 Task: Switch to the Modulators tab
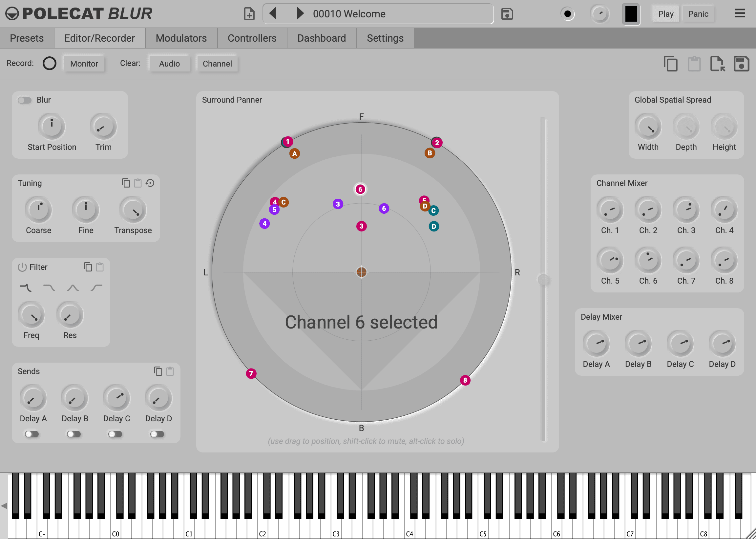point(181,38)
